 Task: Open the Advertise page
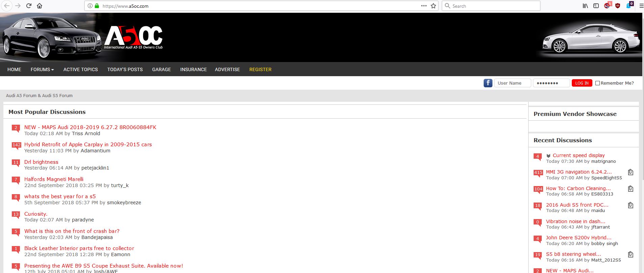(227, 69)
